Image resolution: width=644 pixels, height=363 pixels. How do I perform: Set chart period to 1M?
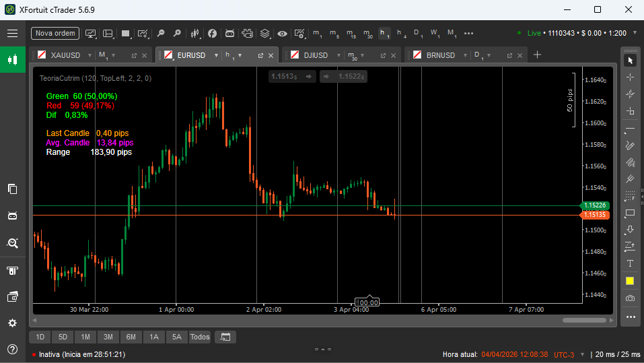tap(85, 337)
